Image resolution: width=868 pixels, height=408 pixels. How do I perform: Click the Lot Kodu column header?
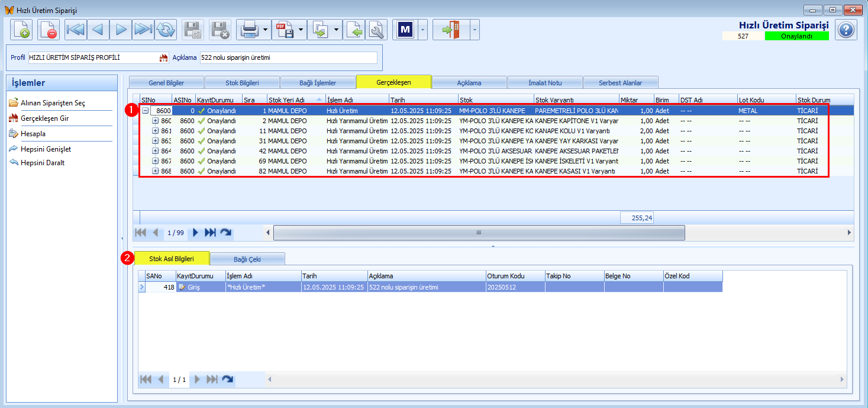coord(766,99)
